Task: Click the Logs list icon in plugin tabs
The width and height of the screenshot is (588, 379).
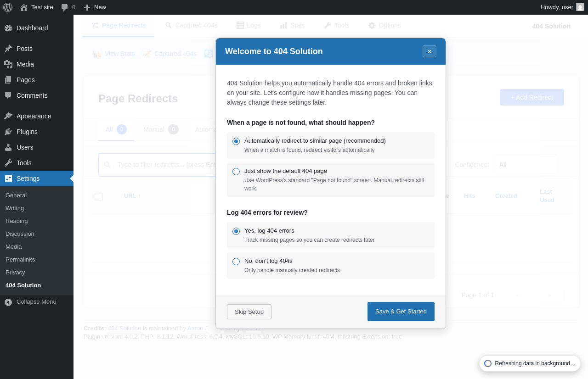Action: tap(240, 25)
